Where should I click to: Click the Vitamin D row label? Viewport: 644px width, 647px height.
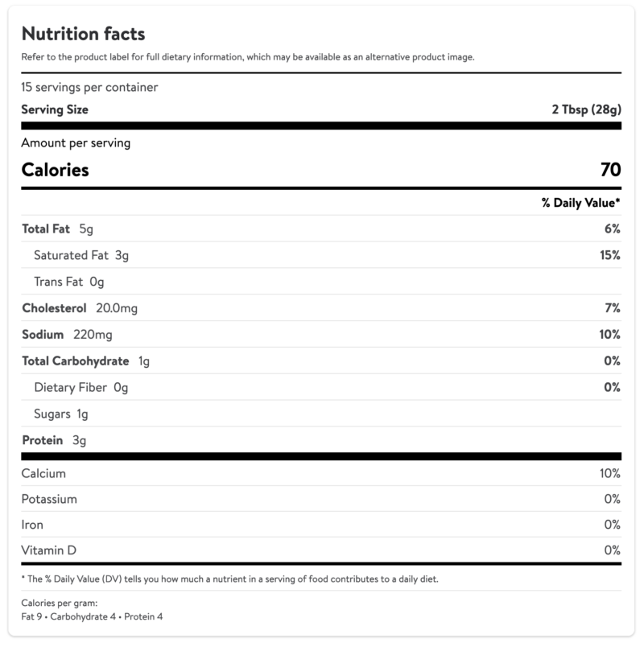[49, 550]
